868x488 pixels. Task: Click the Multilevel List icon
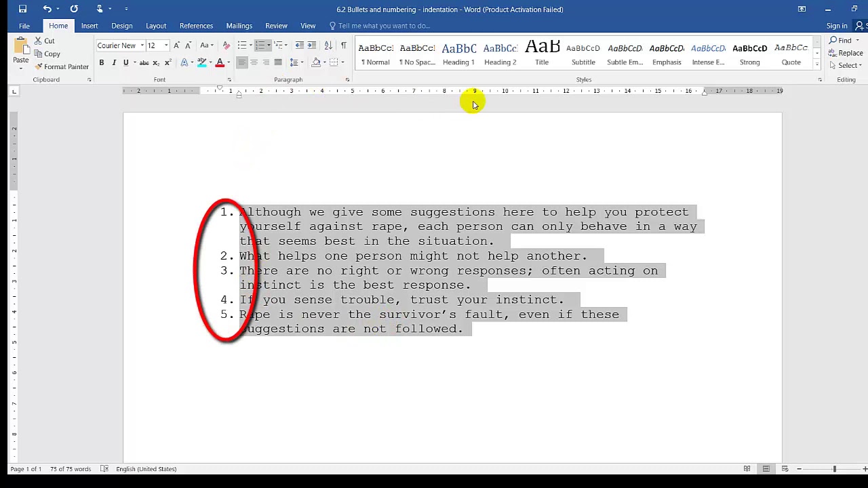tap(278, 45)
